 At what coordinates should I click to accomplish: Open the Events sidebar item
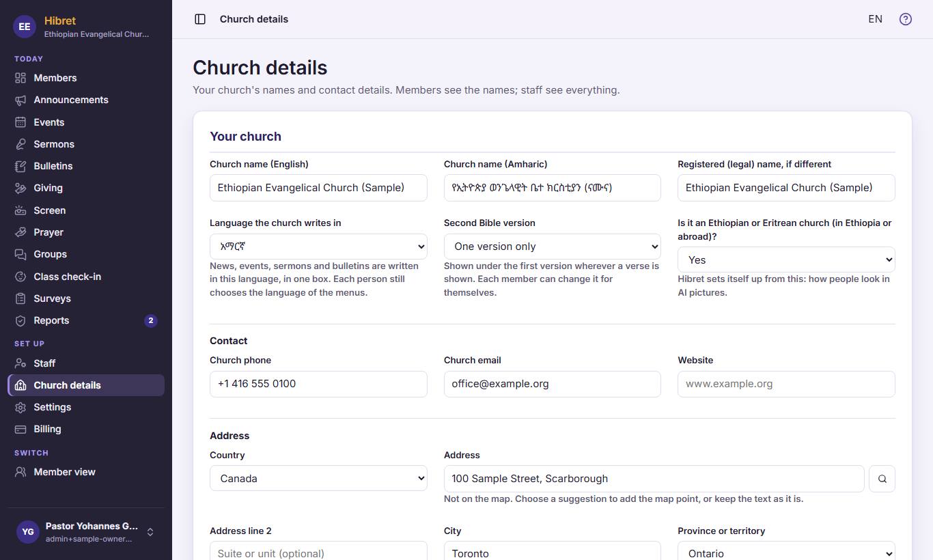pos(86,122)
